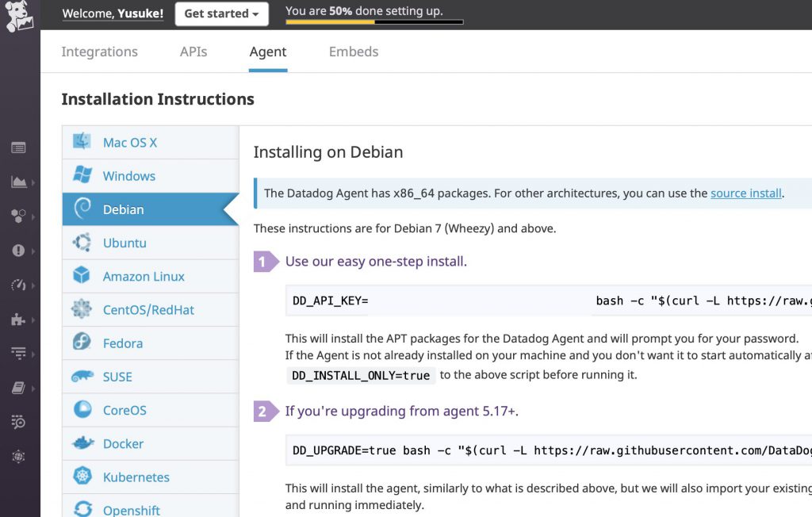Expand Monitors submenu arrow in sidebar
The width and height of the screenshot is (812, 517).
(x=33, y=251)
